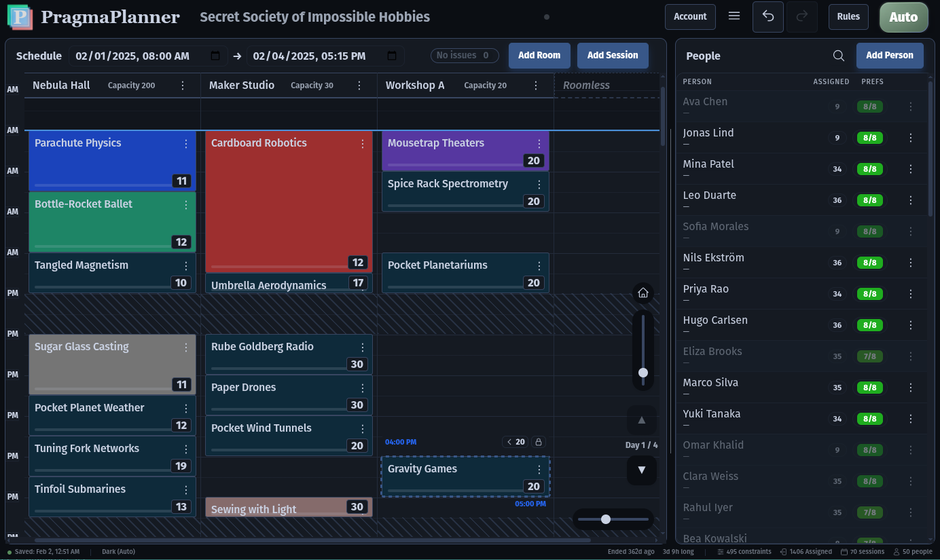The width and height of the screenshot is (940, 560).
Task: Open options menu for Mina Patel
Action: (x=911, y=168)
